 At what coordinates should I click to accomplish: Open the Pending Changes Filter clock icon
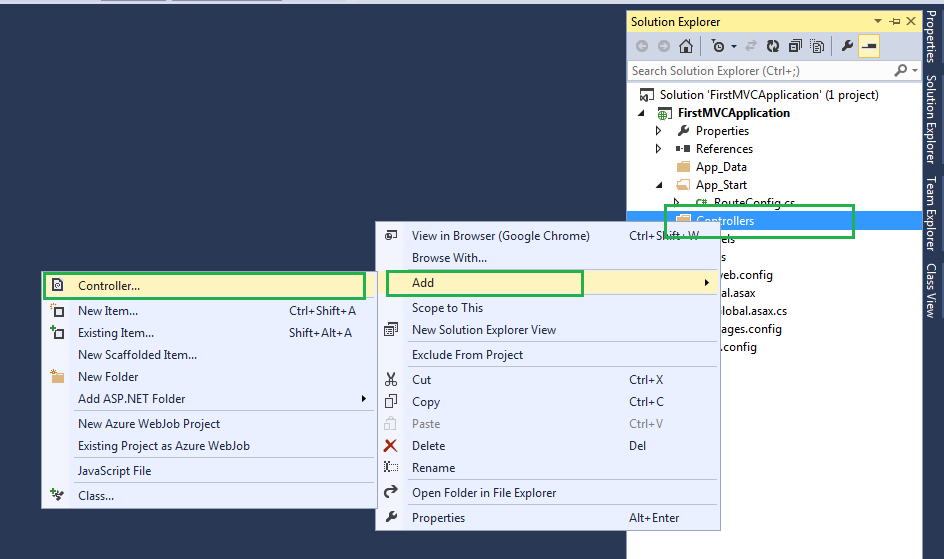pyautogui.click(x=718, y=46)
